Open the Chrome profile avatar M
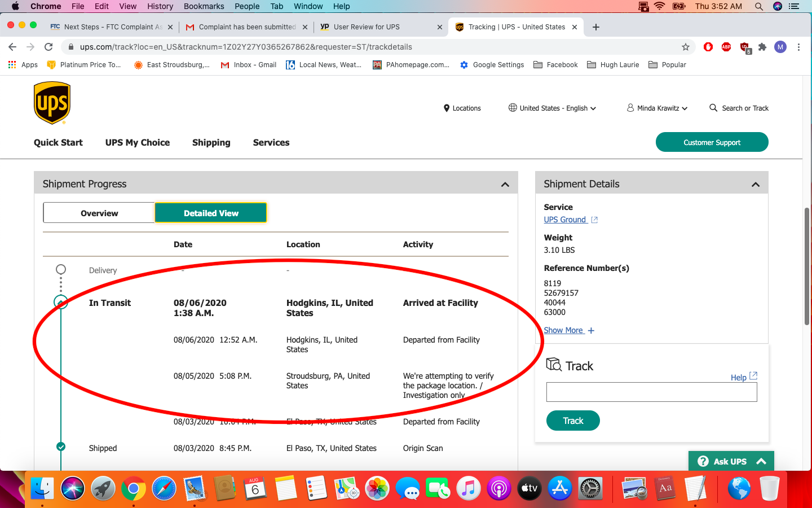This screenshot has height=508, width=812. (780, 47)
